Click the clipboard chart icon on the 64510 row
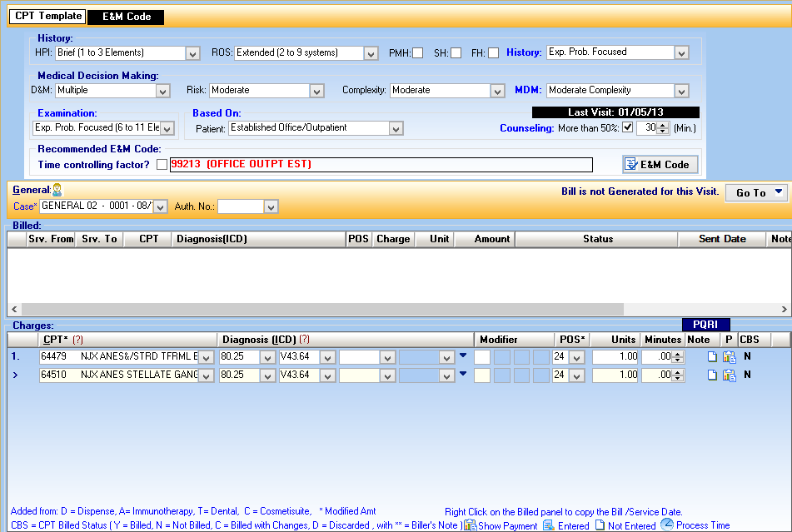The height and width of the screenshot is (532, 792). point(730,375)
